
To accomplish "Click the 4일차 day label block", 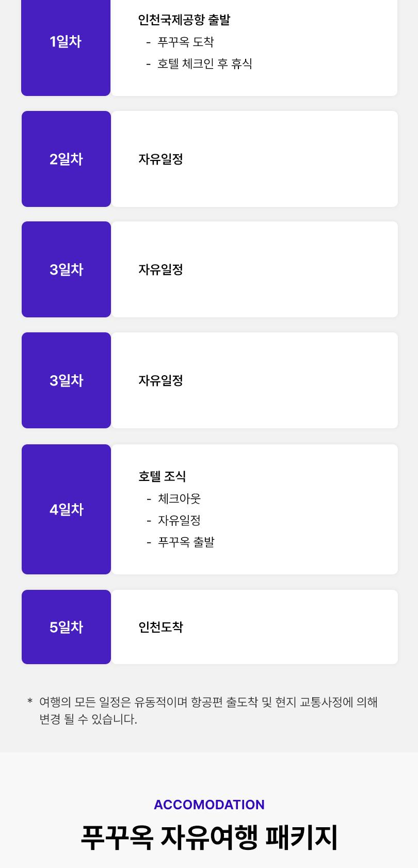I will coord(66,509).
